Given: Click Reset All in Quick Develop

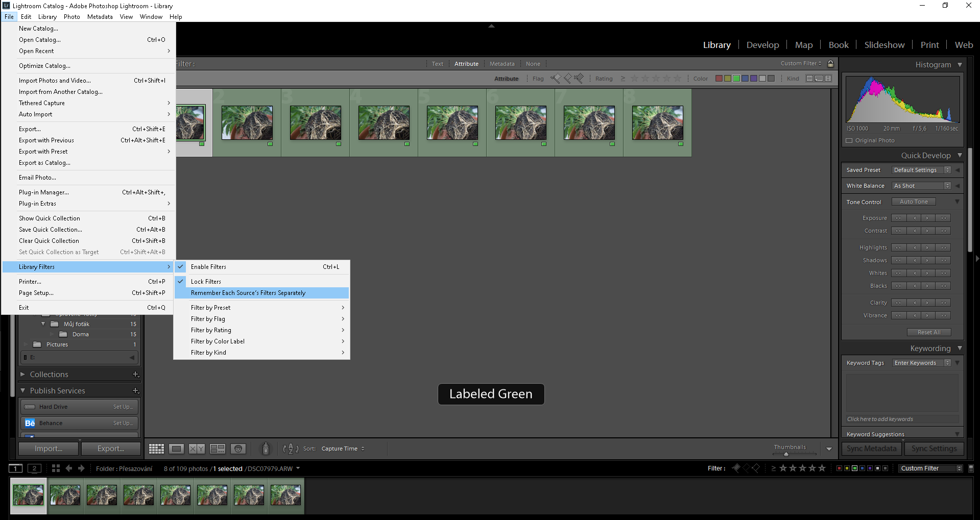Looking at the screenshot, I should (x=928, y=332).
